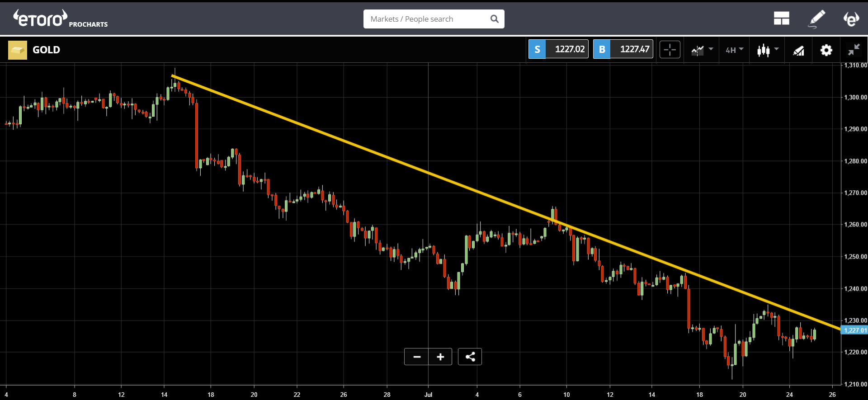Open the 4H timeframe dropdown

click(x=735, y=50)
